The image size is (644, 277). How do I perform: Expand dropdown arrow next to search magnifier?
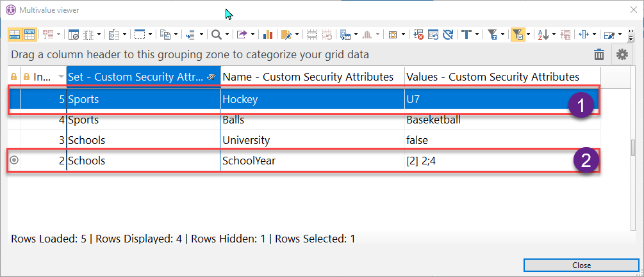pyautogui.click(x=227, y=35)
